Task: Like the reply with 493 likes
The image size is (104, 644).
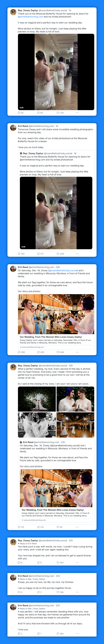Action: coord(58,562)
